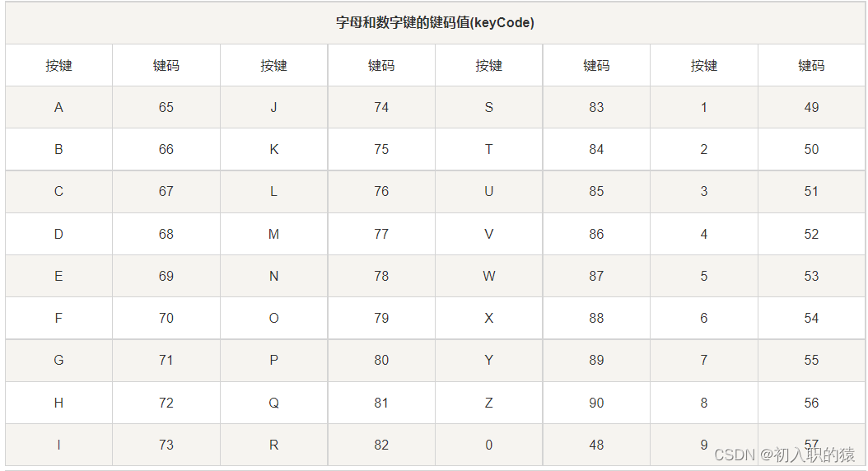Select key code 83
This screenshot has height=471, width=868.
pyautogui.click(x=596, y=107)
